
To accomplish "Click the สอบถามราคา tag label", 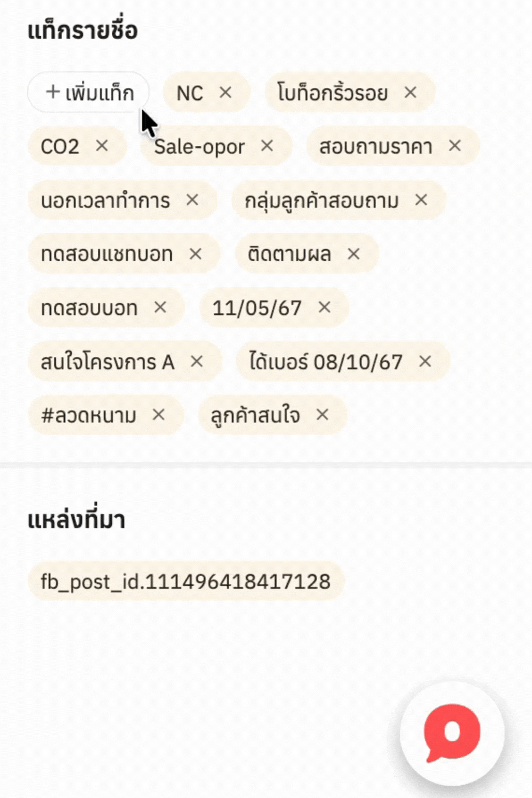I will pyautogui.click(x=376, y=146).
